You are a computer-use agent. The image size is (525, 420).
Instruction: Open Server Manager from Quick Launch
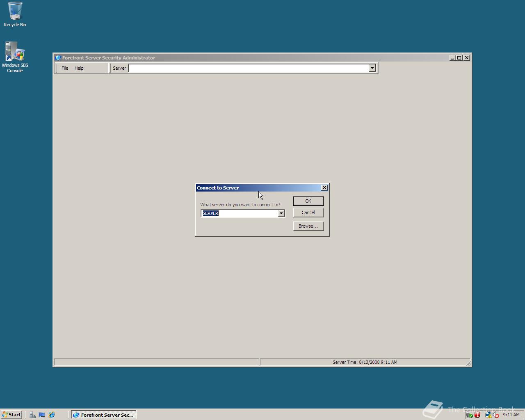click(x=32, y=415)
